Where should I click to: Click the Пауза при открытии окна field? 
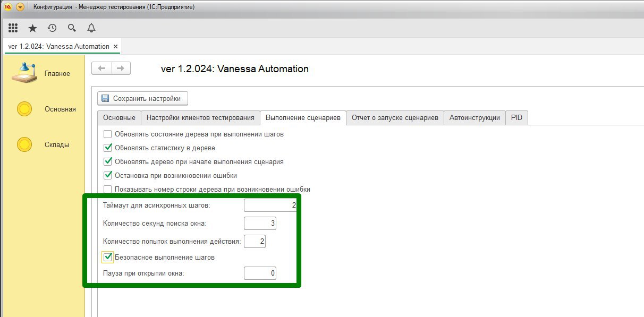point(260,273)
